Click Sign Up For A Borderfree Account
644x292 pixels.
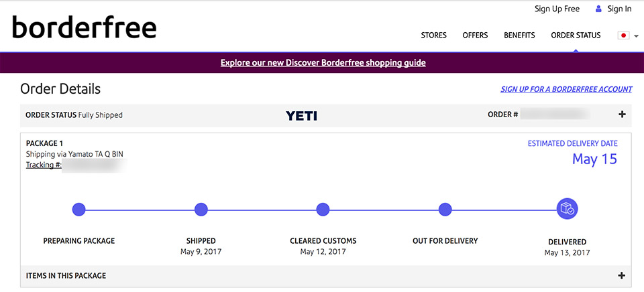tap(566, 89)
